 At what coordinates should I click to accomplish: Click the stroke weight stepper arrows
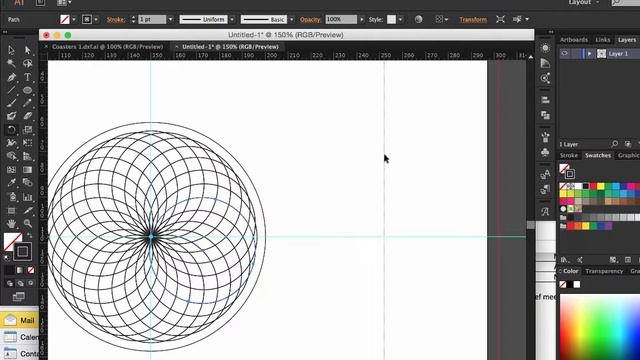[x=133, y=19]
